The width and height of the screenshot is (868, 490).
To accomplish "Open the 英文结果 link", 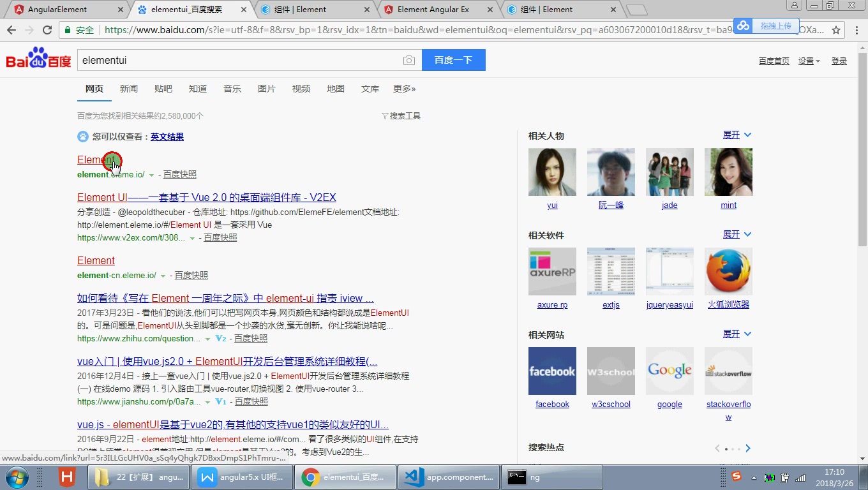I will [167, 137].
